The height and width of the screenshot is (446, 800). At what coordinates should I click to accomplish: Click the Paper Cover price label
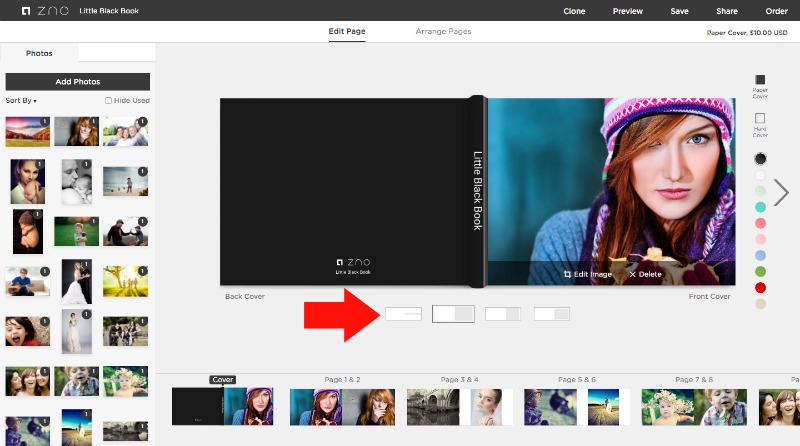coord(746,32)
